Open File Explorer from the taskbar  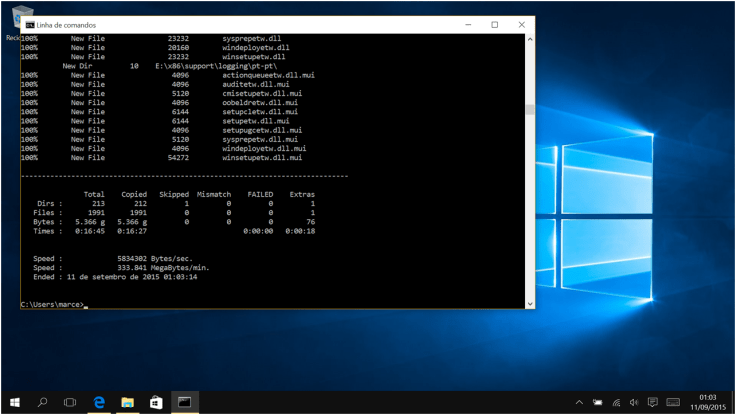[128, 402]
